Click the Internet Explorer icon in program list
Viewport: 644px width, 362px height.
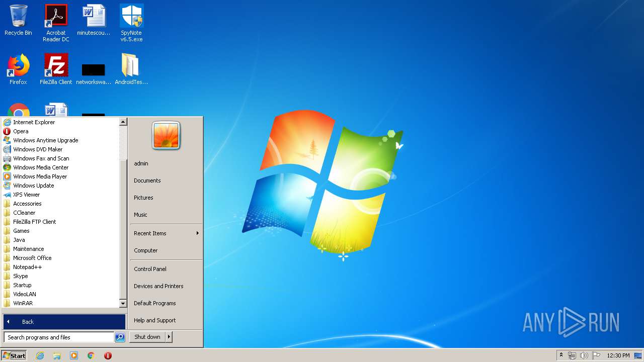click(7, 122)
